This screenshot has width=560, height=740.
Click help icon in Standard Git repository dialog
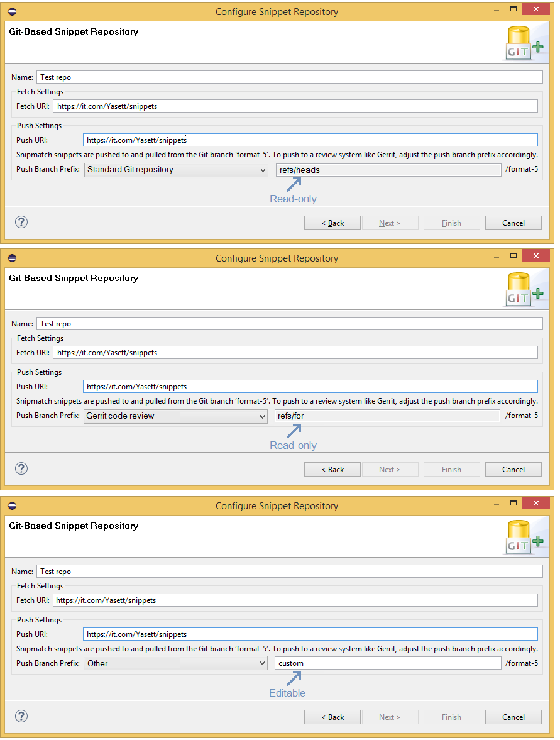21,222
